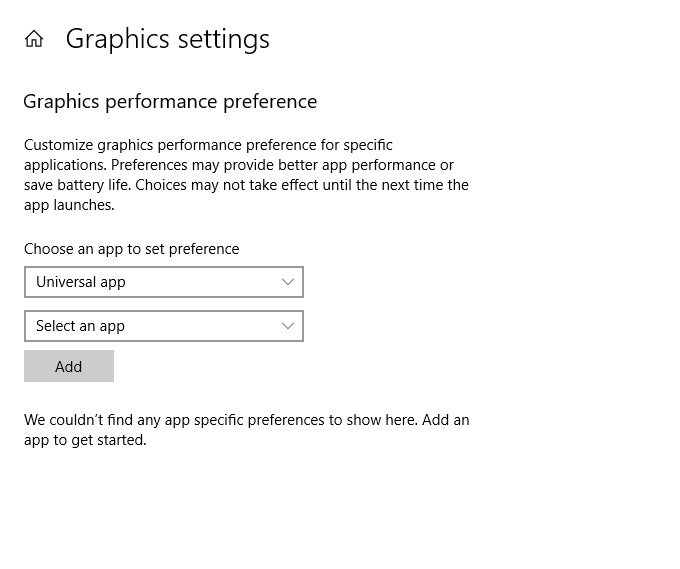
Task: Click the Universal app text in the combo box
Action: 81,282
